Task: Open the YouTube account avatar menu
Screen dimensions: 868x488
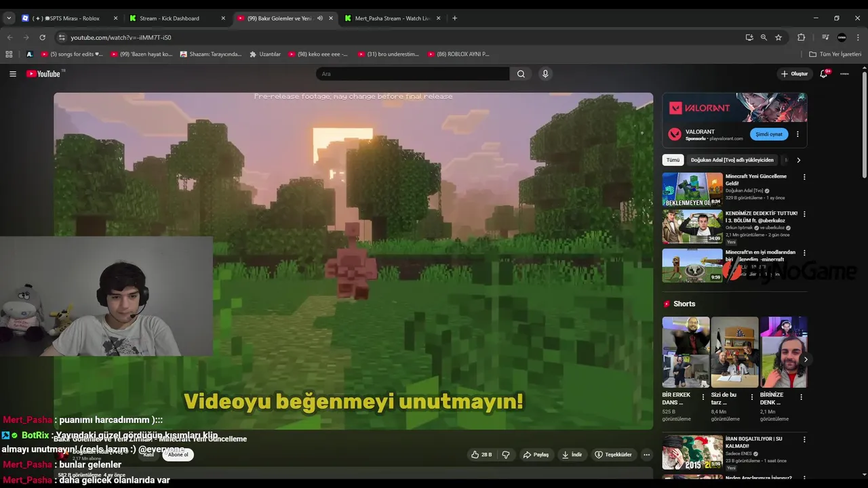Action: coord(844,74)
